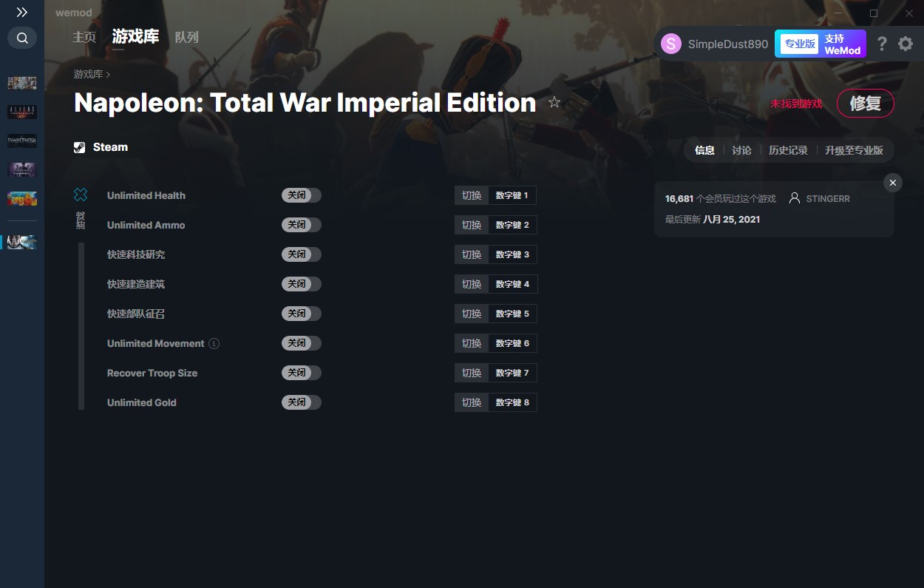Click the SimpleDust890 avatar icon

pos(671,44)
